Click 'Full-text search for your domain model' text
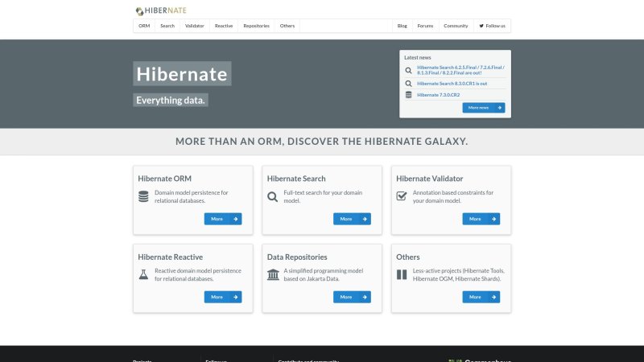 click(323, 196)
